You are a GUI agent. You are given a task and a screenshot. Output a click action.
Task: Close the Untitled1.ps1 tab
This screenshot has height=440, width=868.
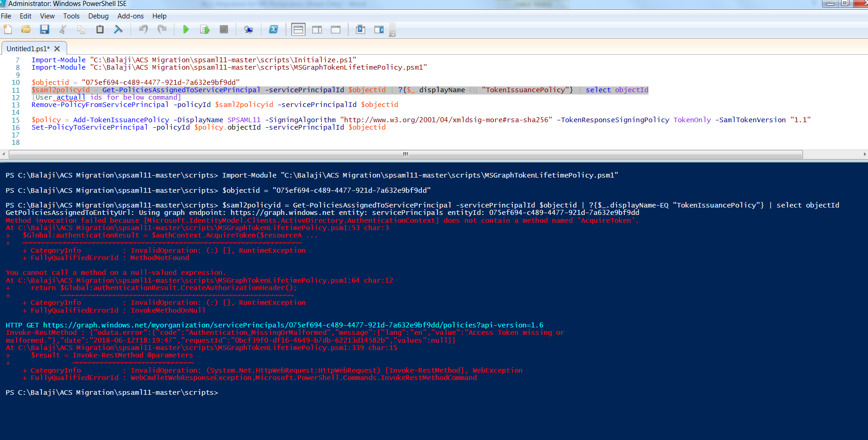click(x=57, y=49)
